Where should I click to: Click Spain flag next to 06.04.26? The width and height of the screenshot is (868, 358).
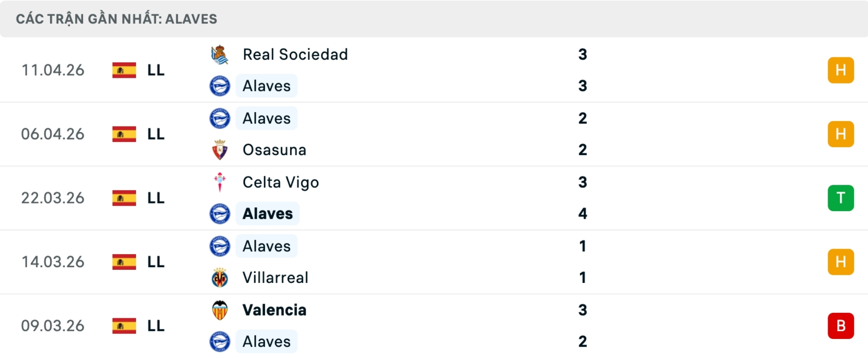pyautogui.click(x=124, y=134)
